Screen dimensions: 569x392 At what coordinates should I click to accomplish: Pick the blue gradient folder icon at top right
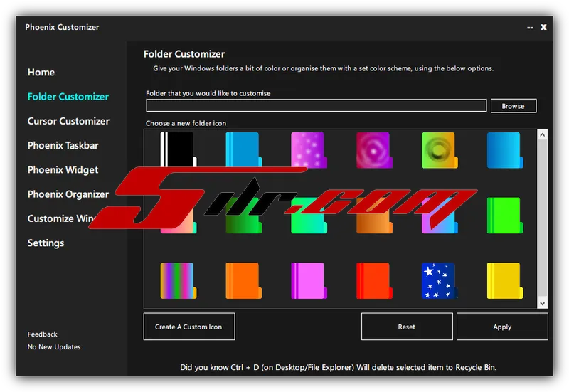tap(505, 150)
